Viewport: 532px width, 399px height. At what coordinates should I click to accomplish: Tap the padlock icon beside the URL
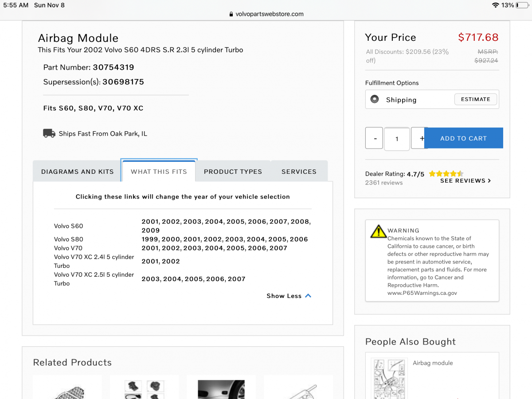[231, 14]
